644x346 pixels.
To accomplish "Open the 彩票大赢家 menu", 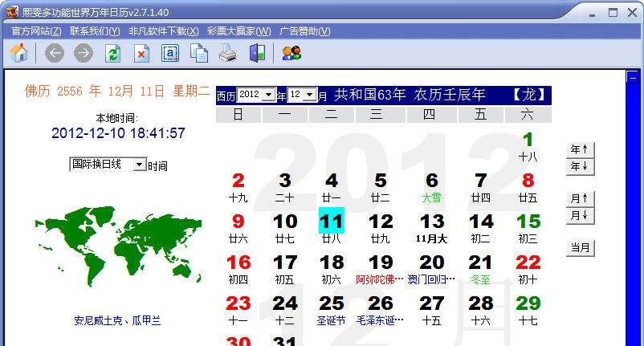I will tap(239, 31).
